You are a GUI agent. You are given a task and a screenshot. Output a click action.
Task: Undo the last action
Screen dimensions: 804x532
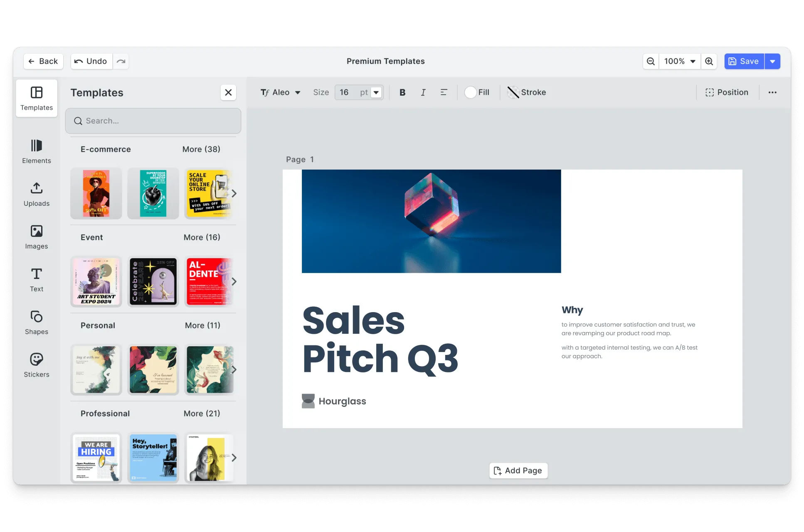[x=91, y=61]
